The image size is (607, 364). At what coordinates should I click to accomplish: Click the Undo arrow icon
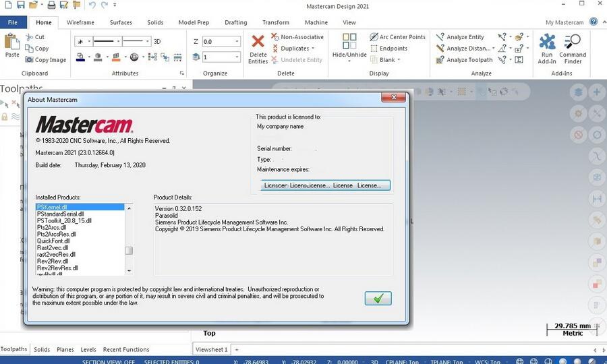click(92, 5)
